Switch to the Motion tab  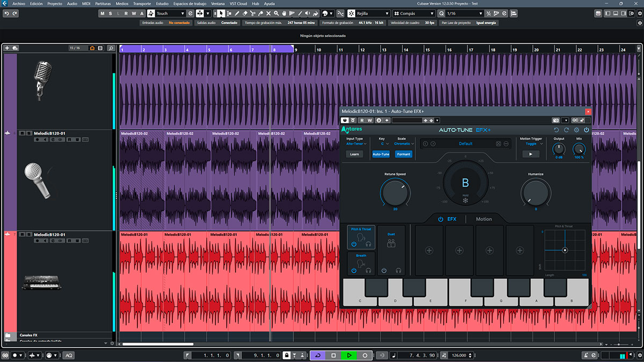click(484, 219)
